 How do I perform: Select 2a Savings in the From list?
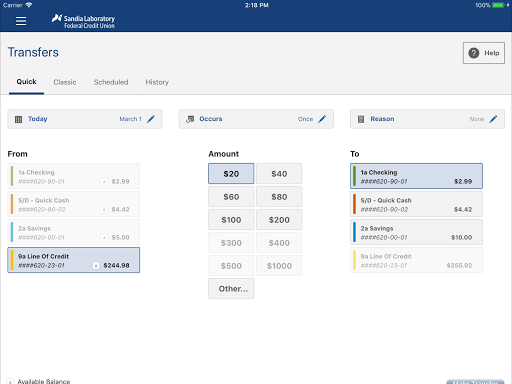(74, 232)
